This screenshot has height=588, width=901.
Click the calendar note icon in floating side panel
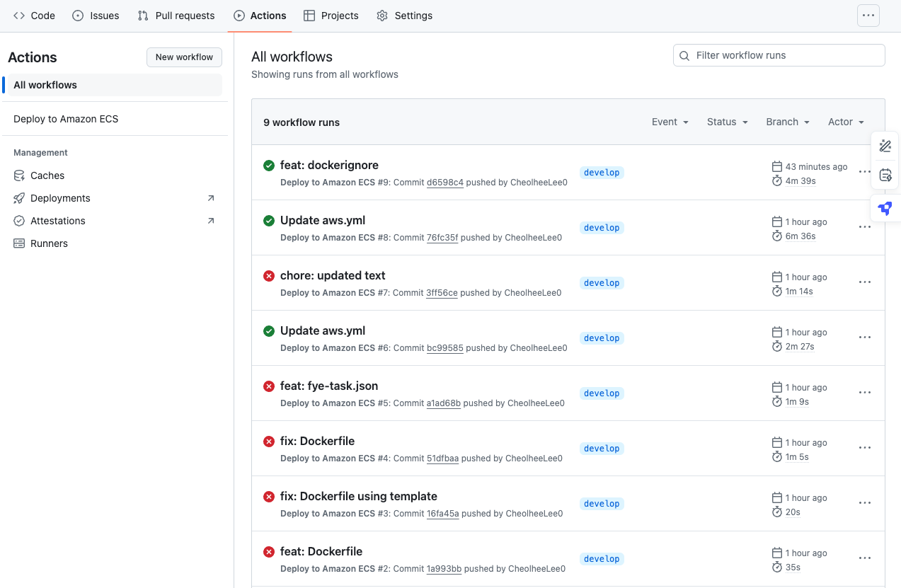(x=885, y=175)
